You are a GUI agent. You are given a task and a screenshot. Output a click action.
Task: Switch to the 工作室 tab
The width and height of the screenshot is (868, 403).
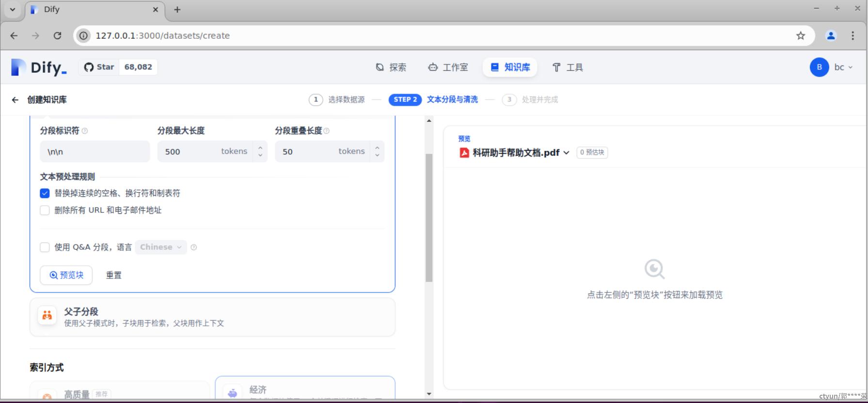tap(448, 67)
